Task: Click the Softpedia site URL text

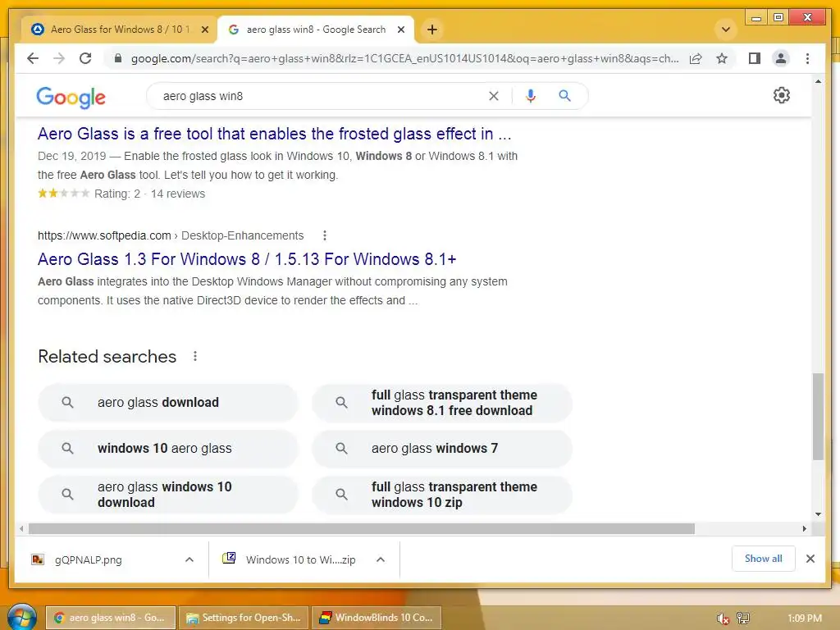Action: point(104,235)
